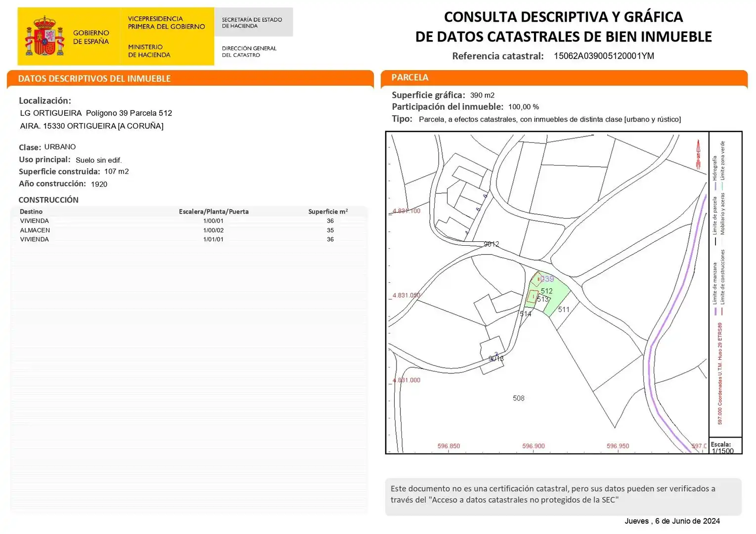Select 'MINISTERIO DE HACIENDA' header text
This screenshot has height=534, width=756.
[149, 51]
